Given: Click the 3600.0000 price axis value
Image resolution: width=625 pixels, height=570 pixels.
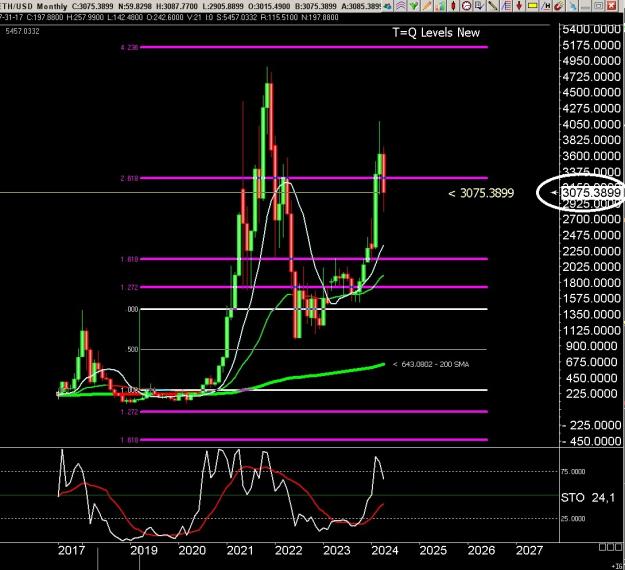Looking at the screenshot, I should click(592, 156).
